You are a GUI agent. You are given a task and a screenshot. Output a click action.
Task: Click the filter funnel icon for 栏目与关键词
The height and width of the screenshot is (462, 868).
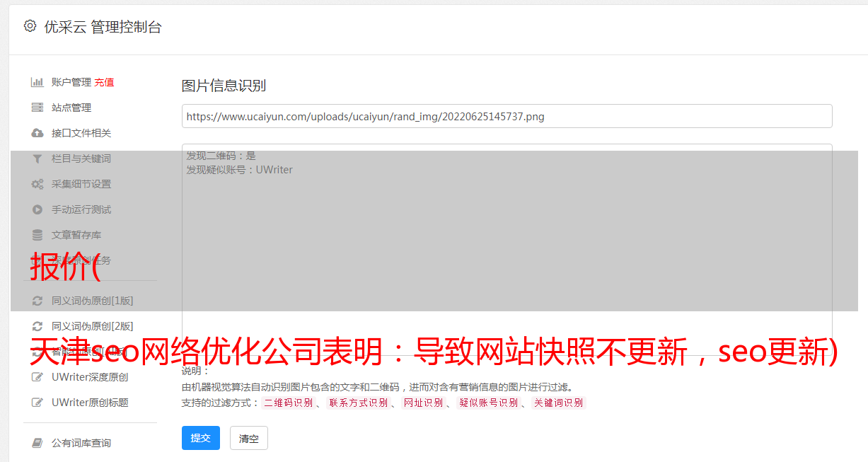(37, 158)
